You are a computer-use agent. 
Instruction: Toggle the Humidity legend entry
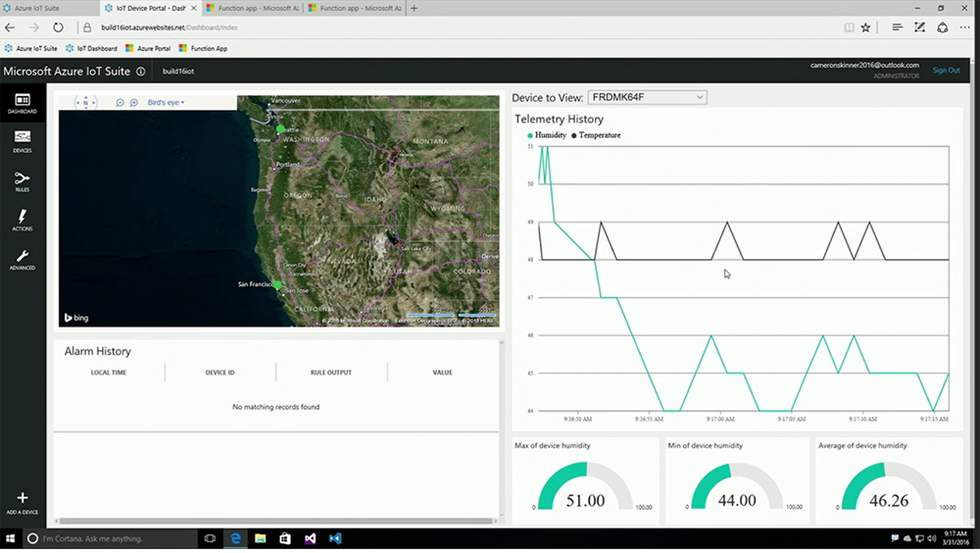click(547, 135)
